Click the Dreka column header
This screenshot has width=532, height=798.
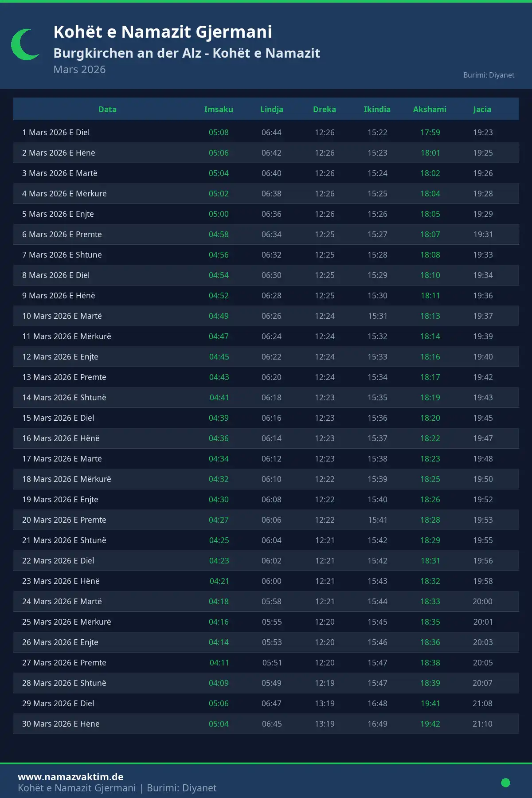click(x=325, y=110)
